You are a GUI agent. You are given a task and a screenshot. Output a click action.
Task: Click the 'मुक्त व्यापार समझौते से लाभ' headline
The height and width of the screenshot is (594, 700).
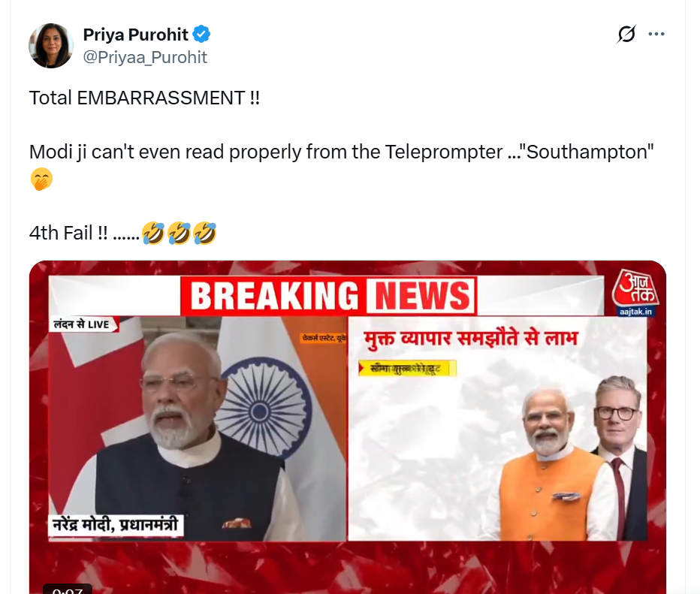(x=471, y=339)
